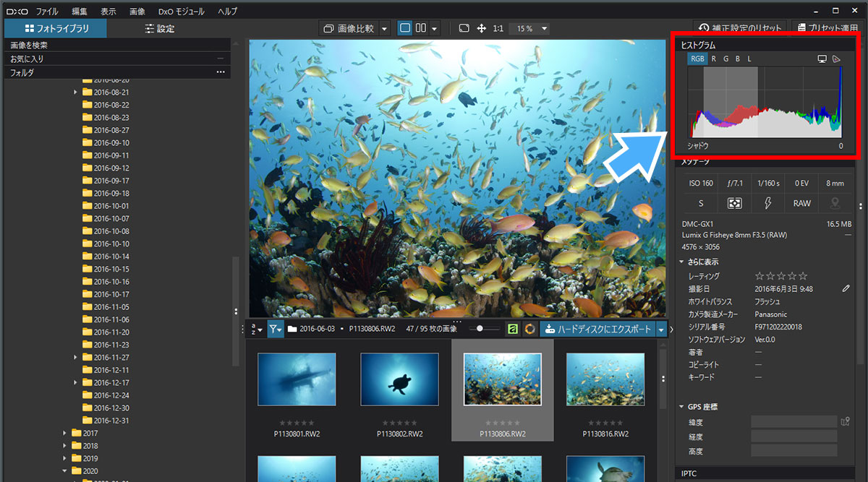Open the split view options dropdown

coord(434,29)
